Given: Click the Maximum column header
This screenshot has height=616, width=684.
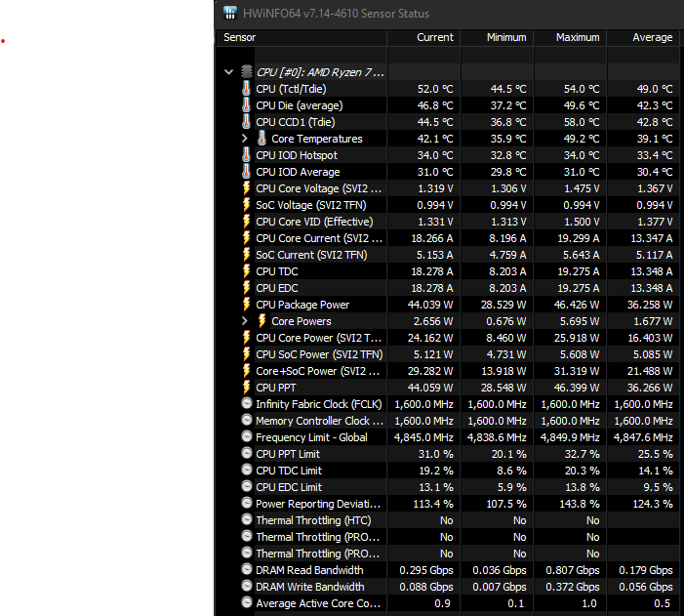Looking at the screenshot, I should [x=570, y=37].
